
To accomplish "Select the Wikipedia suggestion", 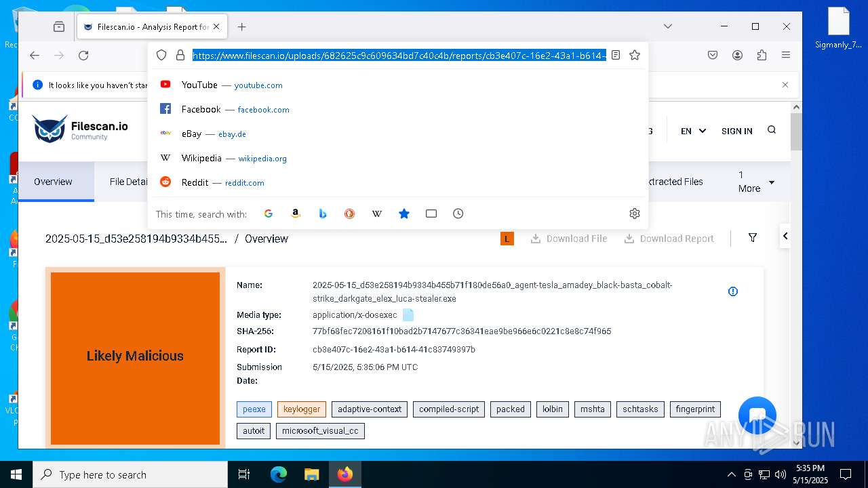I will [398, 158].
